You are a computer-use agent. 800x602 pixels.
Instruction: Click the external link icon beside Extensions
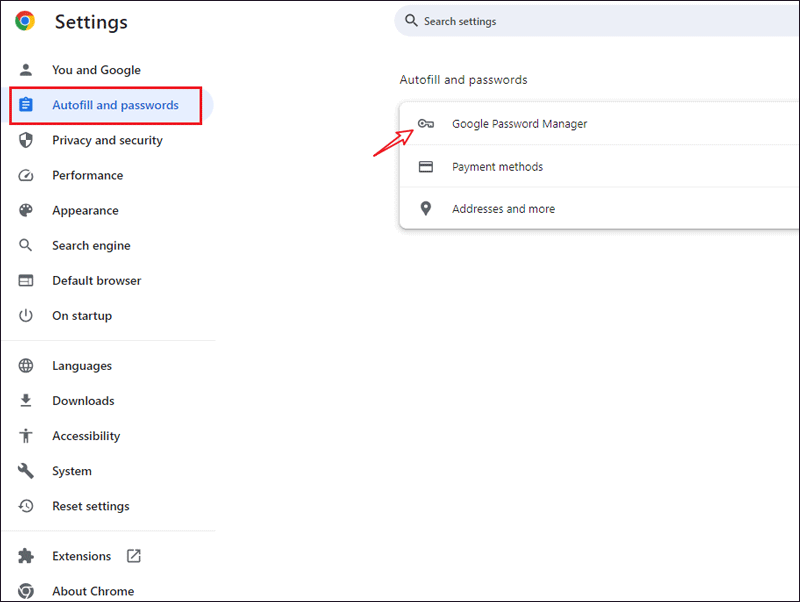134,556
